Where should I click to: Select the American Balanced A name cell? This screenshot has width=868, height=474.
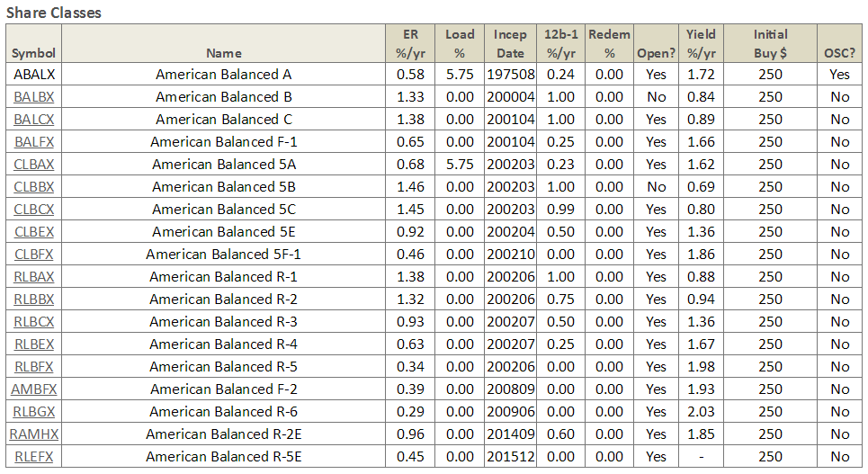224,75
